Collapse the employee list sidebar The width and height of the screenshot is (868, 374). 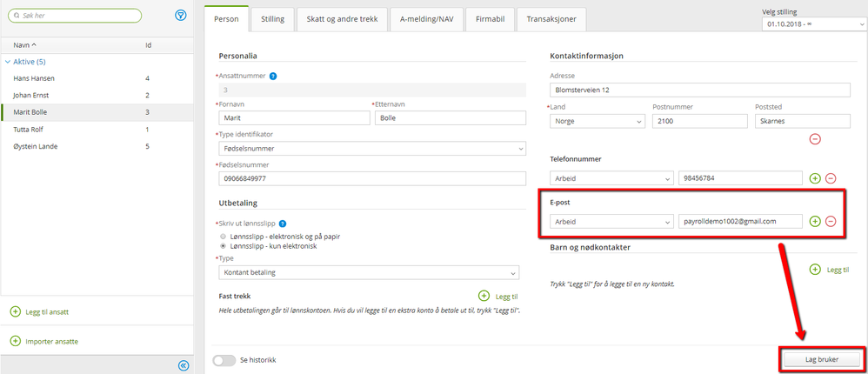tap(184, 365)
